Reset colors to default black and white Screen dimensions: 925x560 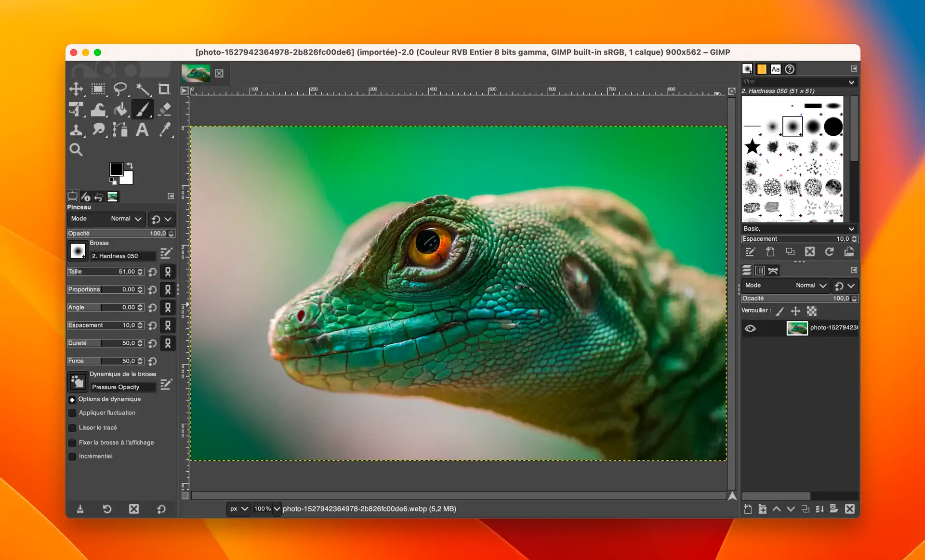coord(113,181)
